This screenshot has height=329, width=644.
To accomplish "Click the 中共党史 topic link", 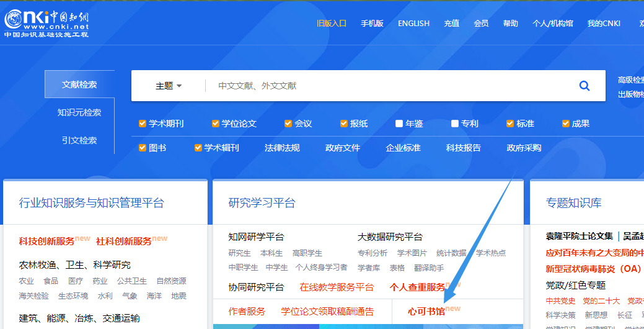I will pos(560,302).
